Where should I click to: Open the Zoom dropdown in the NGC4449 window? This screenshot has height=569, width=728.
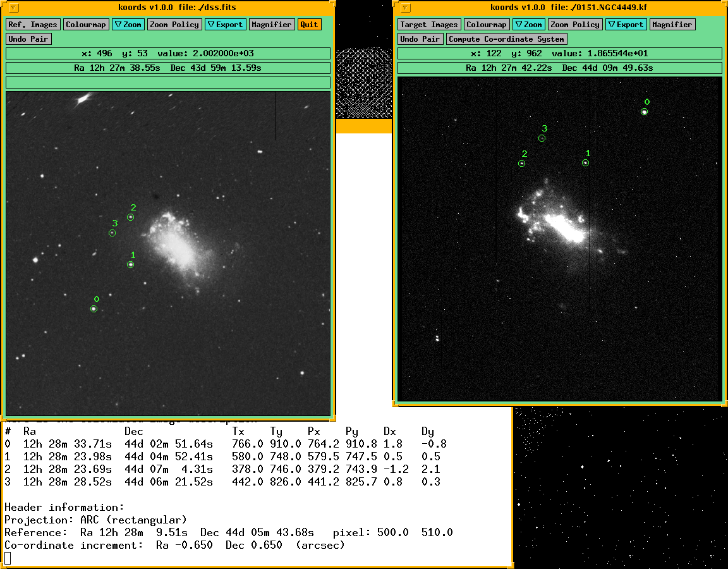click(x=528, y=25)
